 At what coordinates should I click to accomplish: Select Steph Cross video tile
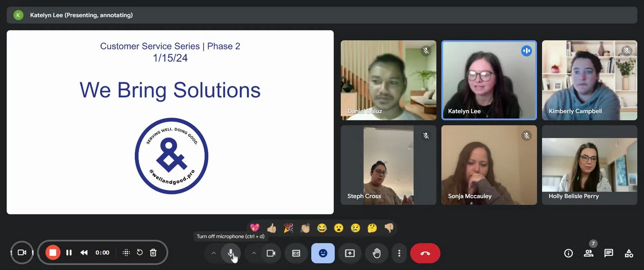[x=388, y=165]
